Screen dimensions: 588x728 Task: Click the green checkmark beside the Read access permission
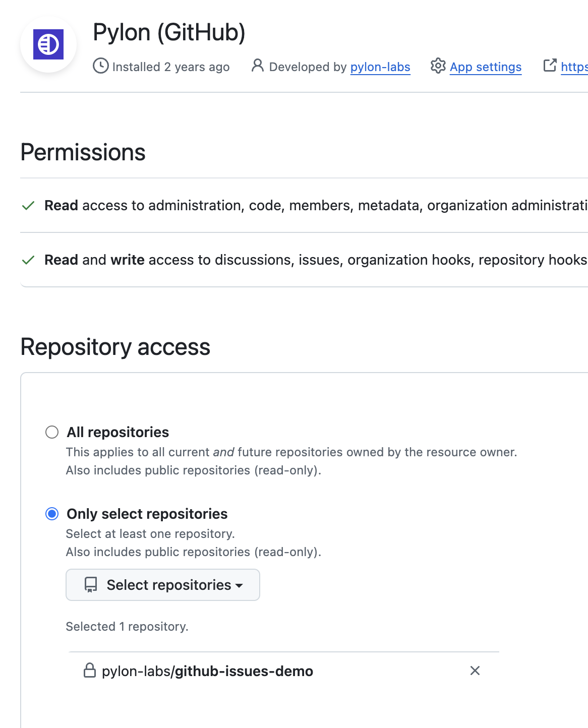pyautogui.click(x=28, y=206)
